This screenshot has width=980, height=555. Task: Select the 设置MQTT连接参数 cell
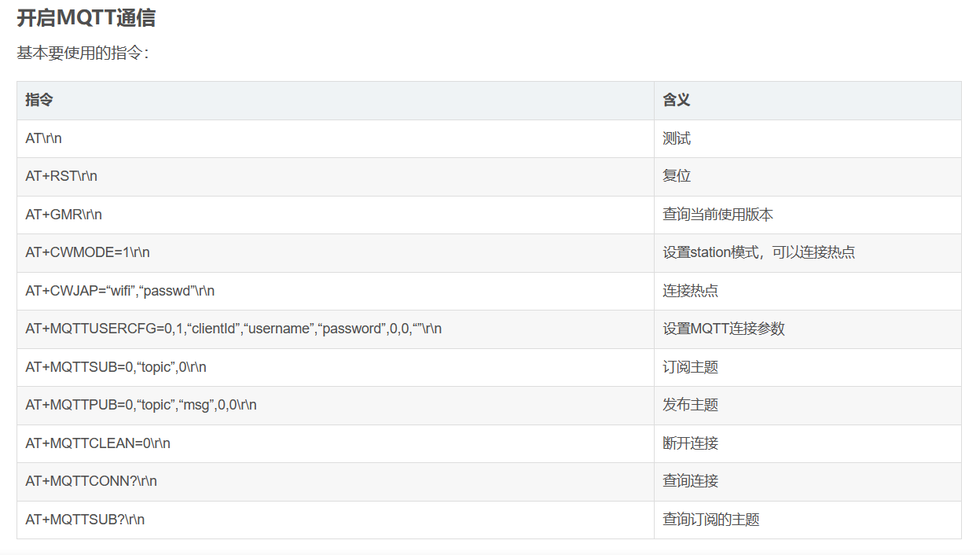(x=723, y=329)
